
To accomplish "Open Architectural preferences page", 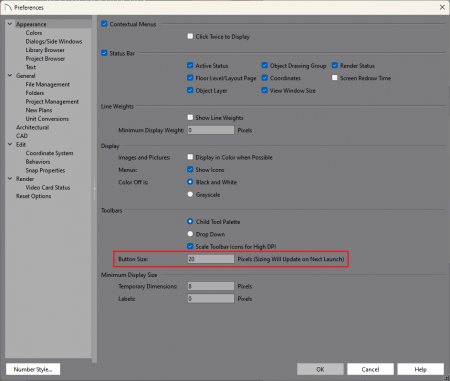I will pyautogui.click(x=32, y=127).
